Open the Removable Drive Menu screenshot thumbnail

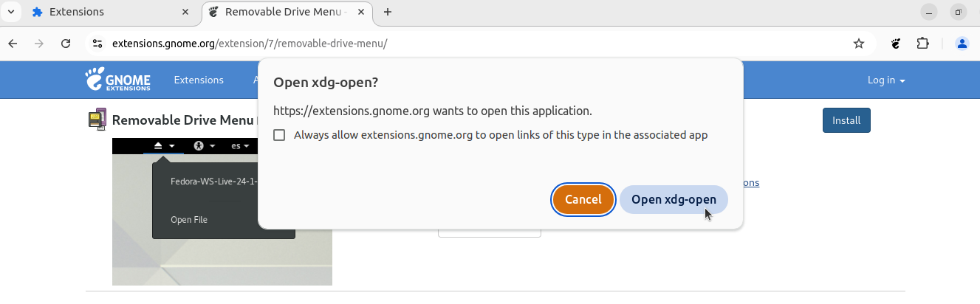click(222, 211)
